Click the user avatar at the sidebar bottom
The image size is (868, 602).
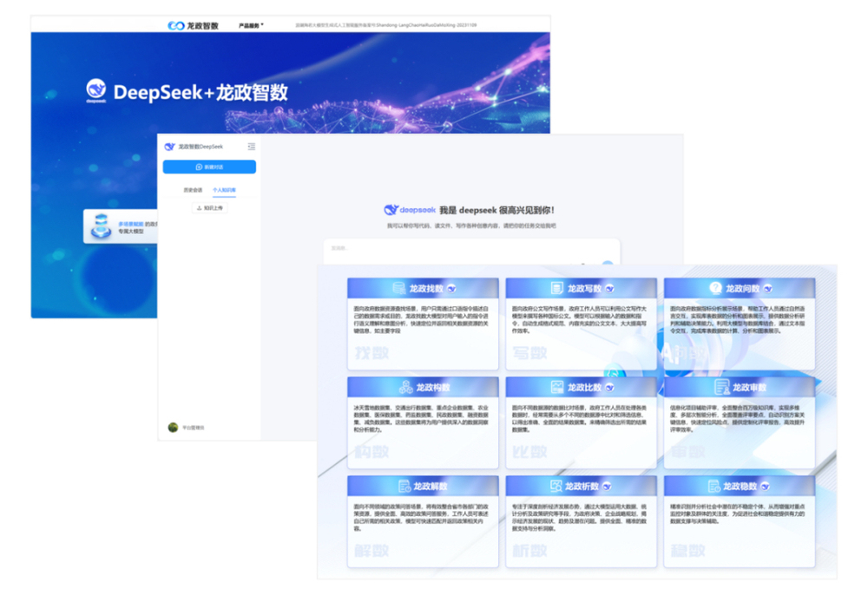pyautogui.click(x=173, y=427)
